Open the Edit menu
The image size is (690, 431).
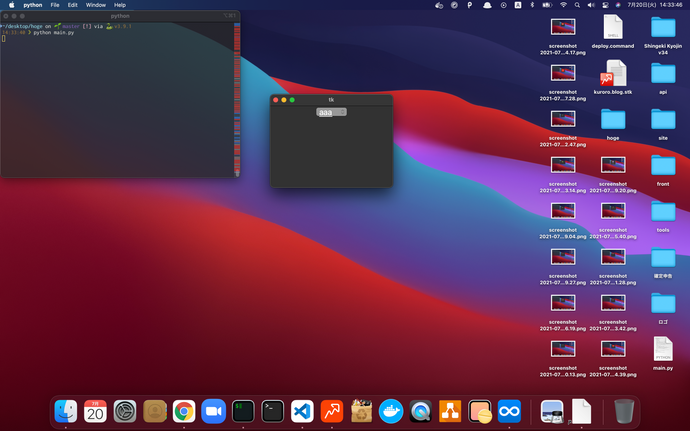pyautogui.click(x=73, y=5)
